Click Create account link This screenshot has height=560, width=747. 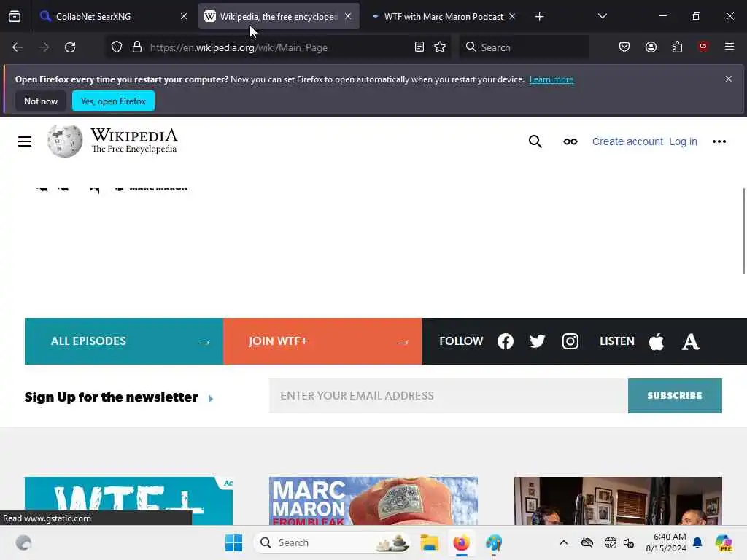click(x=627, y=141)
